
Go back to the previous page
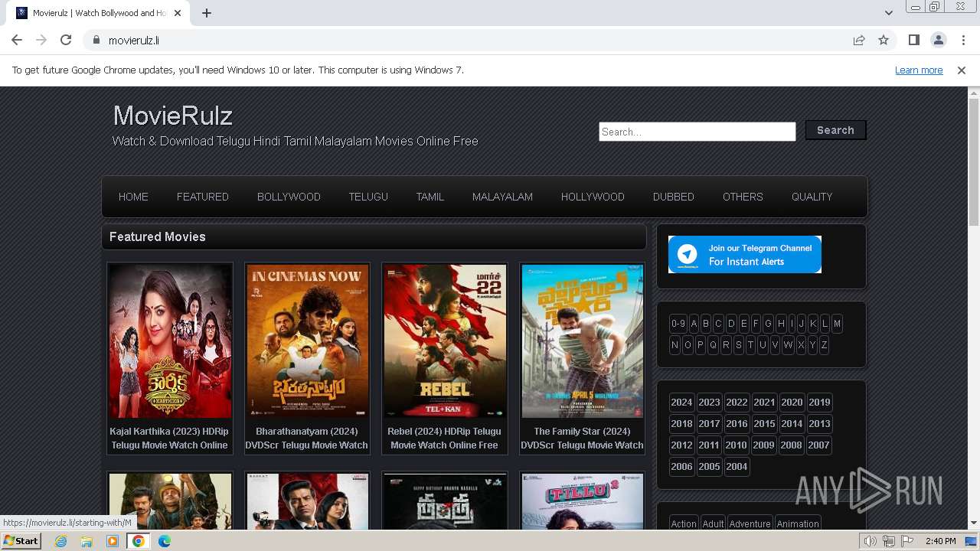(17, 40)
